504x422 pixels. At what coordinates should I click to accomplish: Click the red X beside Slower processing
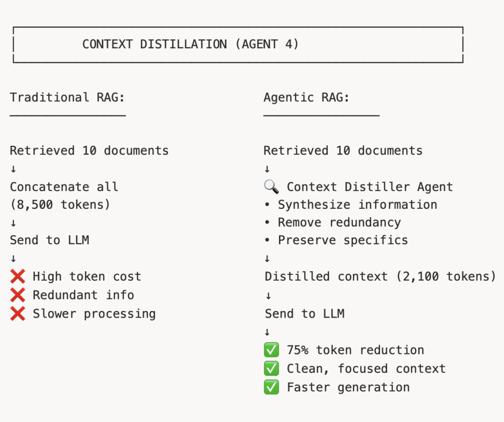[18, 314]
